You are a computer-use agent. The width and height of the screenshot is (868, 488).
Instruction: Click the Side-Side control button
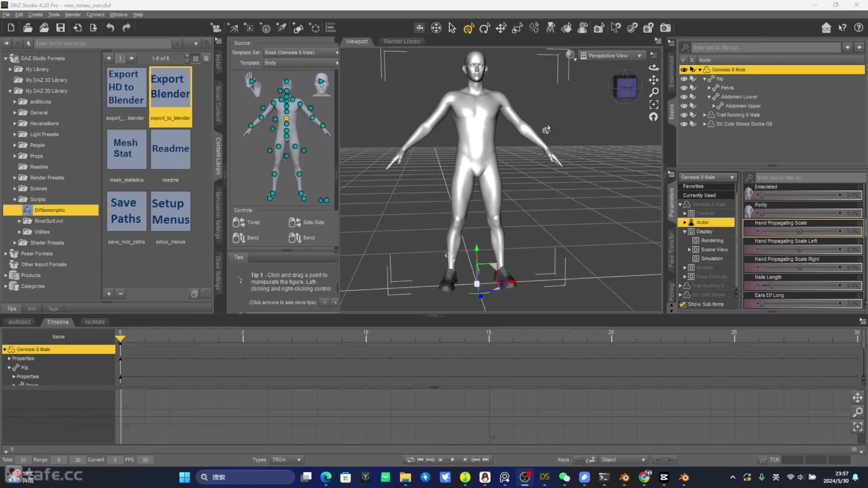coord(307,222)
